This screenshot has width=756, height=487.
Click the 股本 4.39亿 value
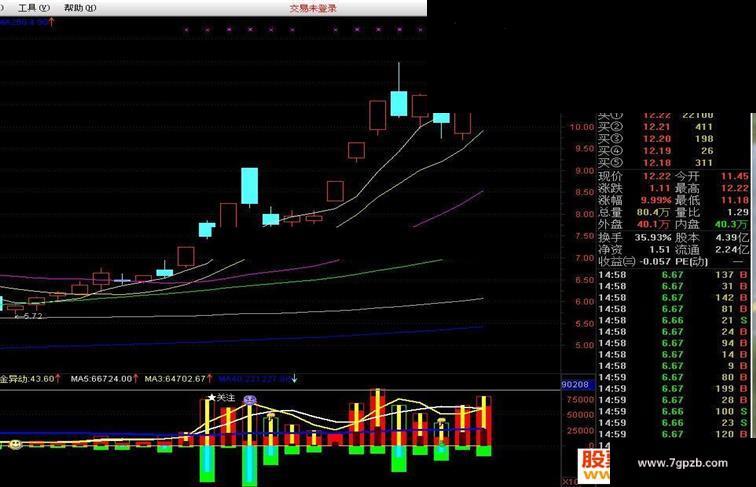pyautogui.click(x=732, y=238)
